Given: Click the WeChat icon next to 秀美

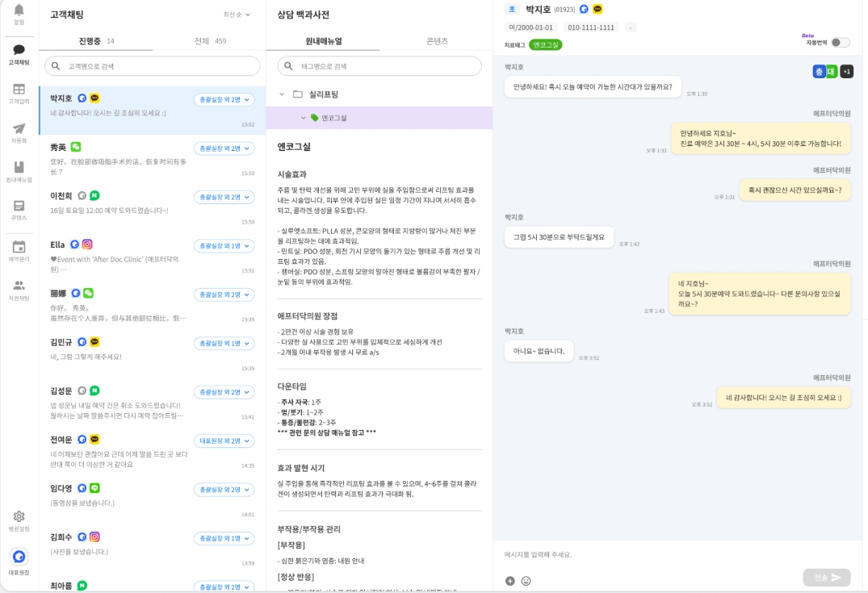Looking at the screenshot, I should pyautogui.click(x=76, y=147).
